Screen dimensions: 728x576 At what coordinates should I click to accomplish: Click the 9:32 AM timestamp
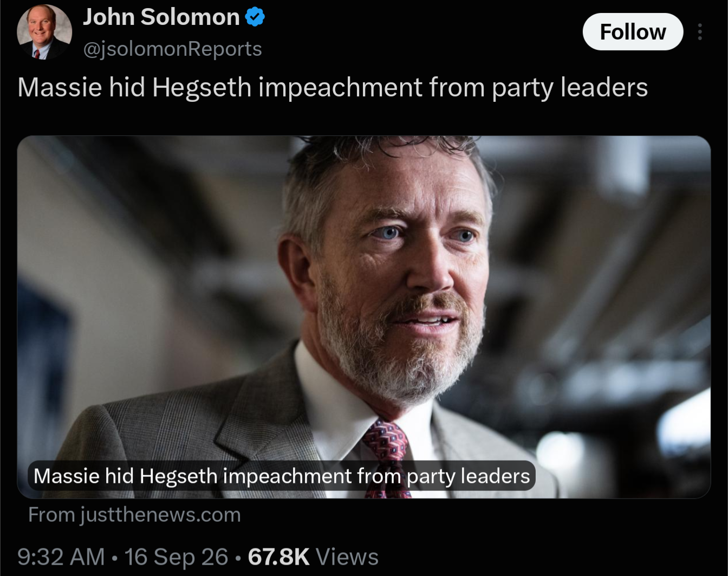click(x=61, y=557)
